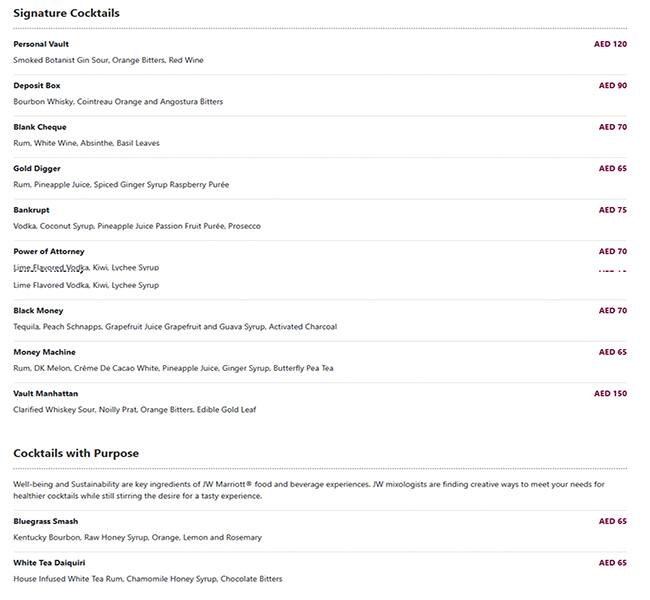650x600 pixels.
Task: Click the Signature Cocktails heading
Action: [x=66, y=13]
